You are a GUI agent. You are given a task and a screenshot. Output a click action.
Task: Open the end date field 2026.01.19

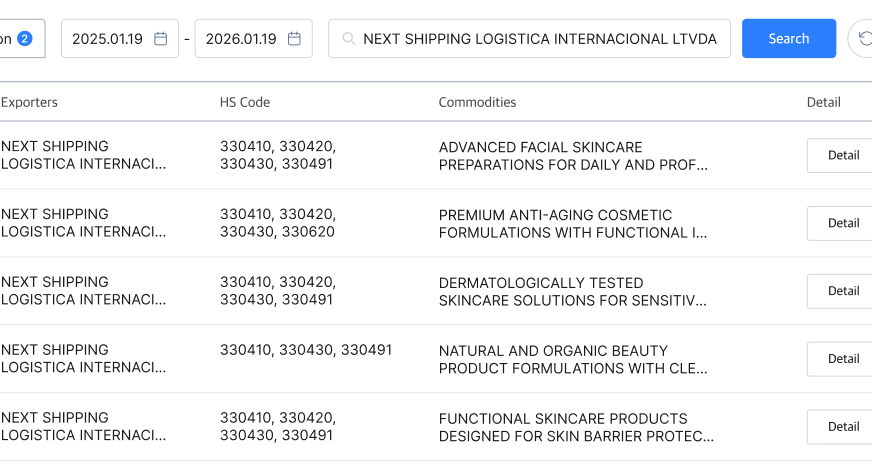coord(241,39)
